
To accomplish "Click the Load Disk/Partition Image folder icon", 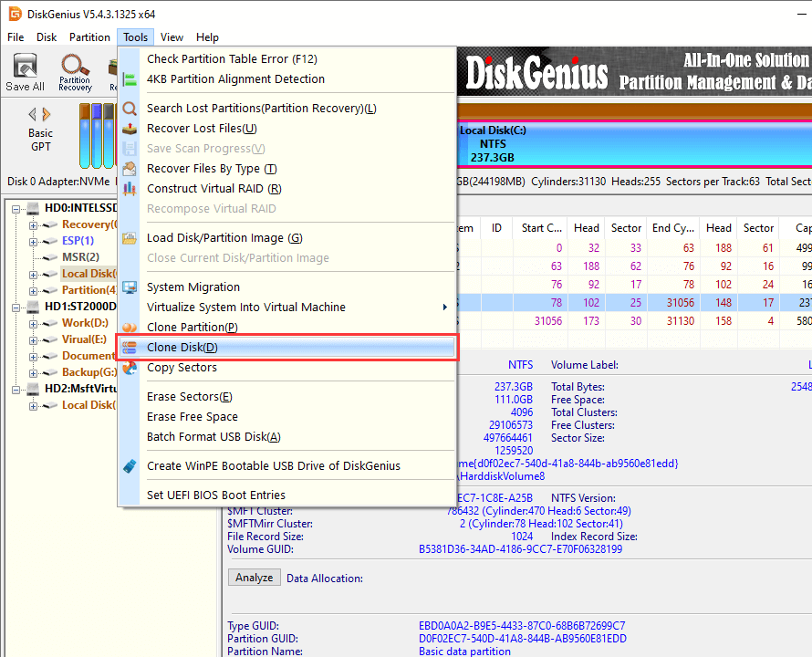I will [x=130, y=238].
